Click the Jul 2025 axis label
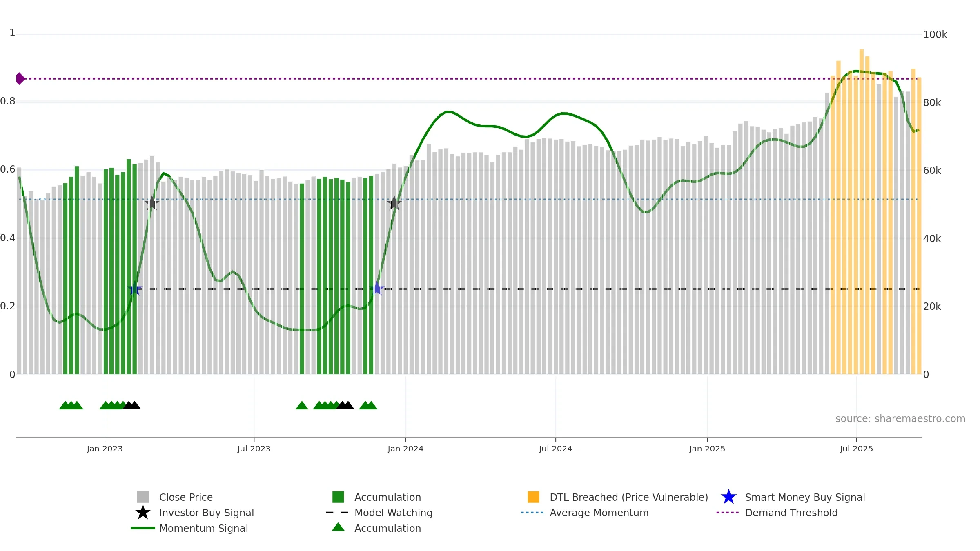This screenshot has width=980, height=551. [857, 449]
